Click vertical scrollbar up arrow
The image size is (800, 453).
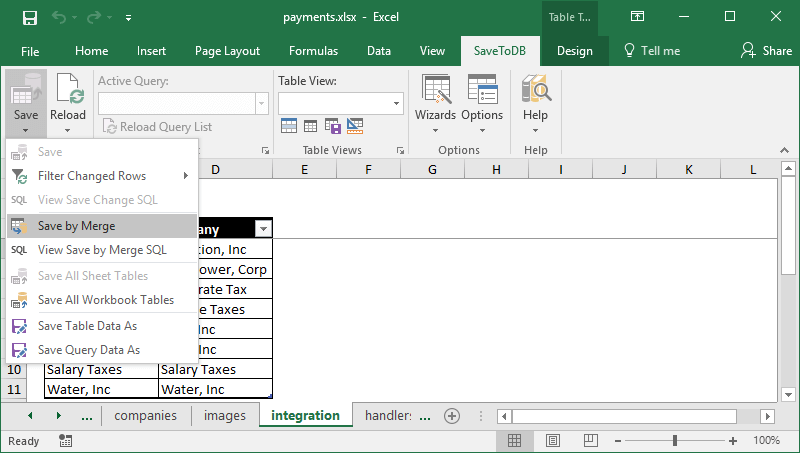788,168
